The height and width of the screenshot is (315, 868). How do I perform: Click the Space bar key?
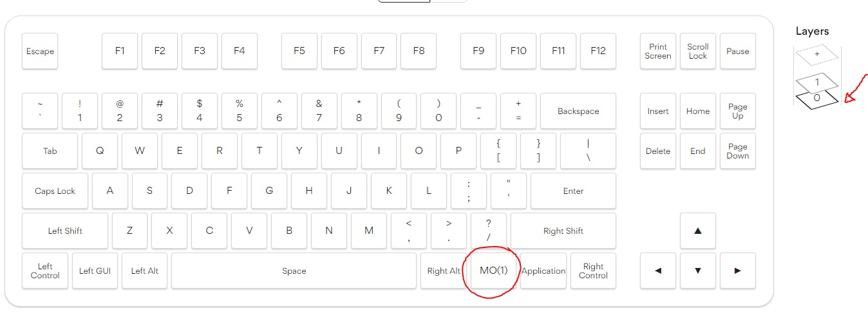point(294,271)
